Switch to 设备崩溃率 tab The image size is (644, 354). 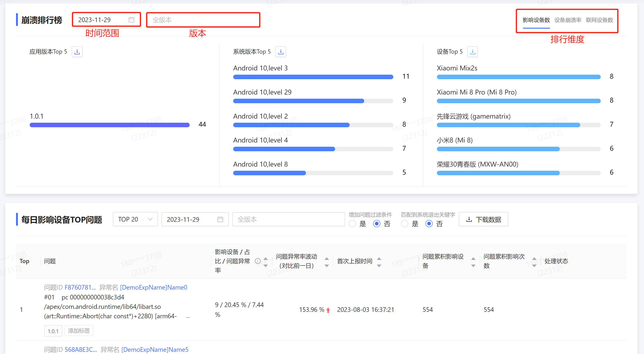(568, 20)
